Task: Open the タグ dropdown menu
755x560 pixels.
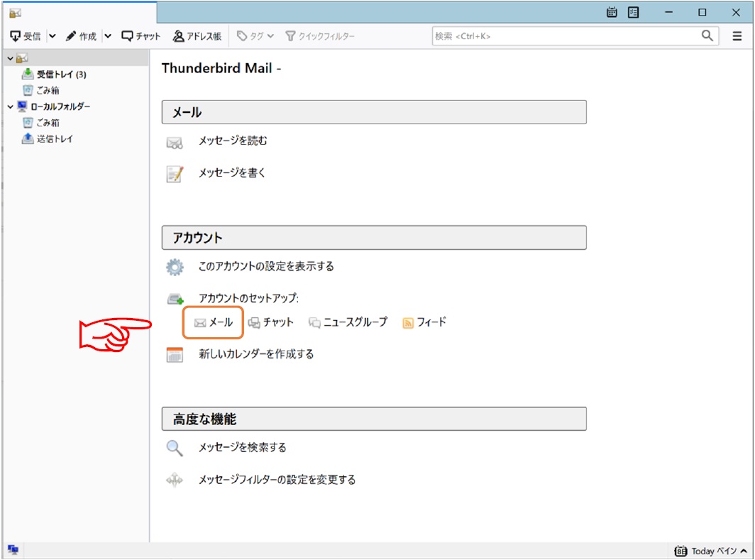Action: coord(255,36)
